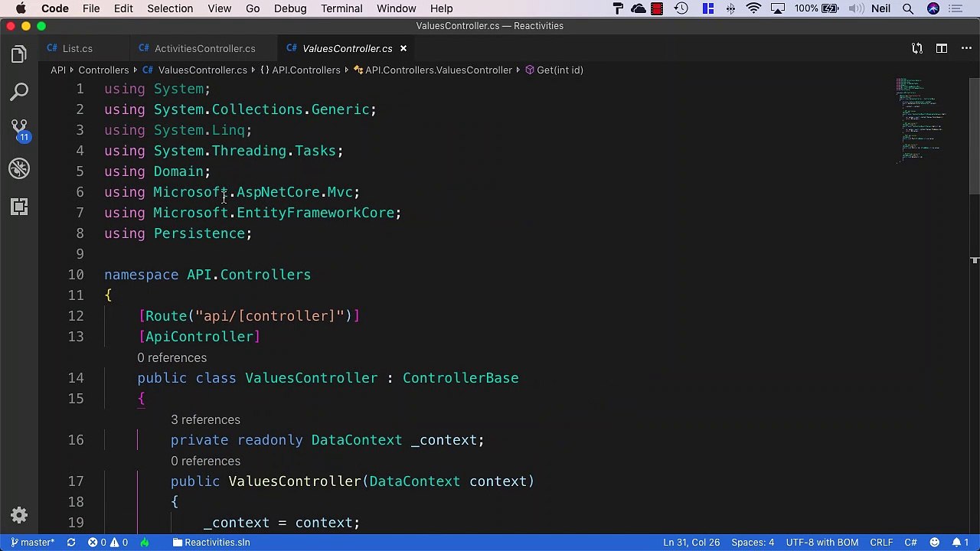
Task: Open the File menu
Action: click(91, 8)
